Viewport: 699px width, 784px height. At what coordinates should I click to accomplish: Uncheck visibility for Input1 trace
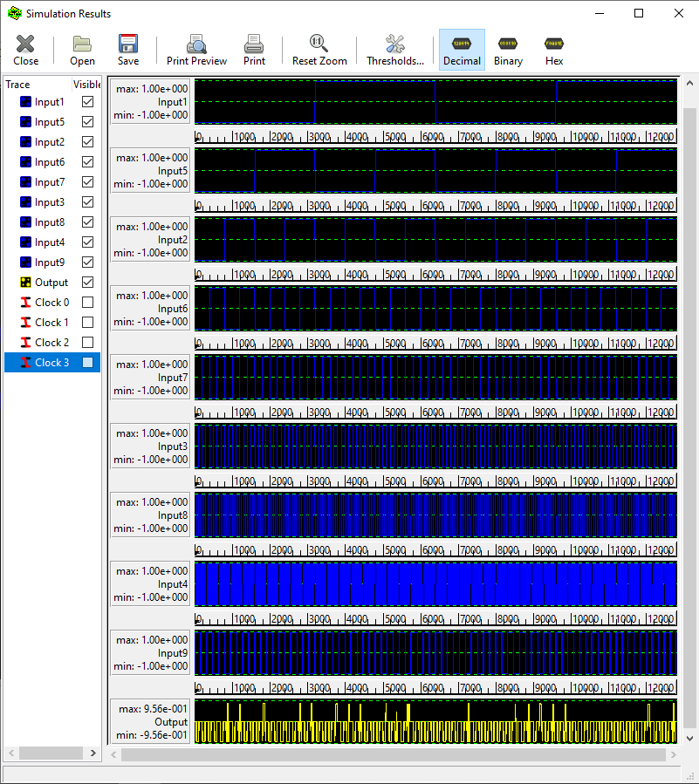[x=87, y=102]
